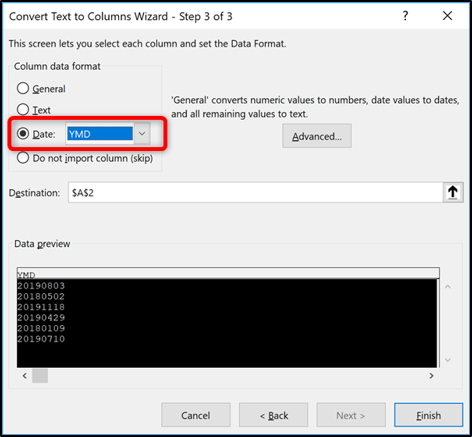Click the preview vertical scroll down arrow
This screenshot has width=472, height=437.
pyautogui.click(x=448, y=360)
